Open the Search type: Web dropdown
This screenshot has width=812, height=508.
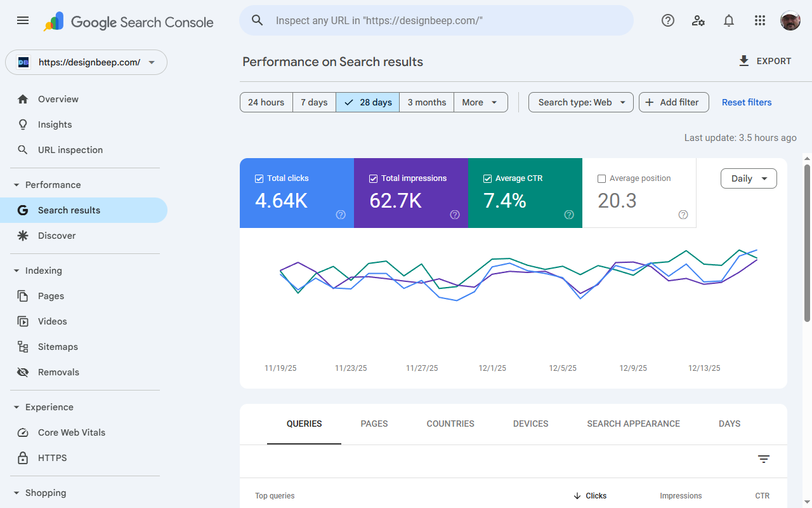pos(580,102)
